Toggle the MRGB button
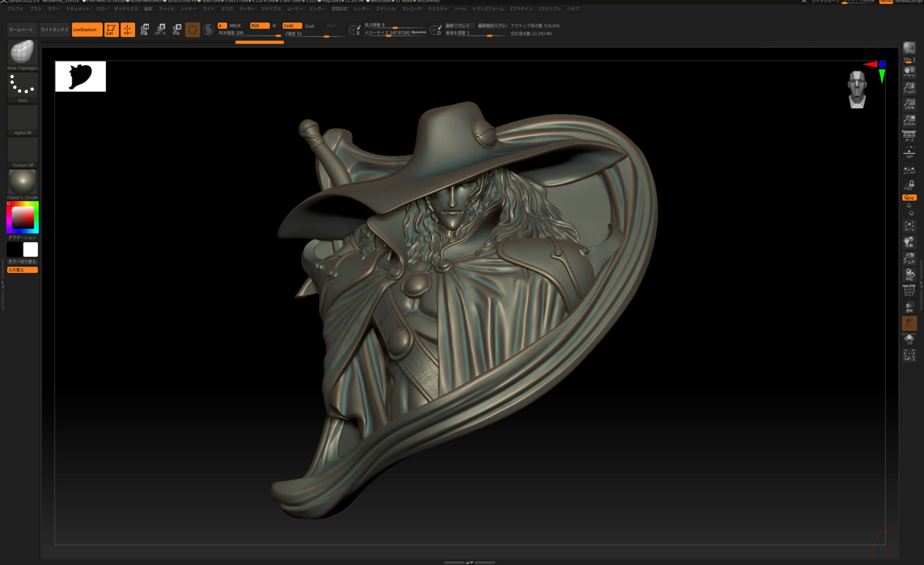The image size is (924, 565). coord(238,26)
